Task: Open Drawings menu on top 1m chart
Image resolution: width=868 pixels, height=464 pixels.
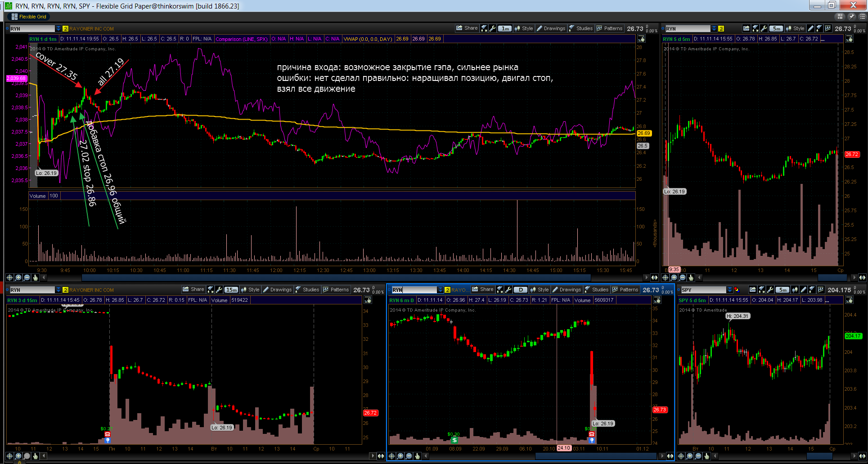Action: click(550, 28)
